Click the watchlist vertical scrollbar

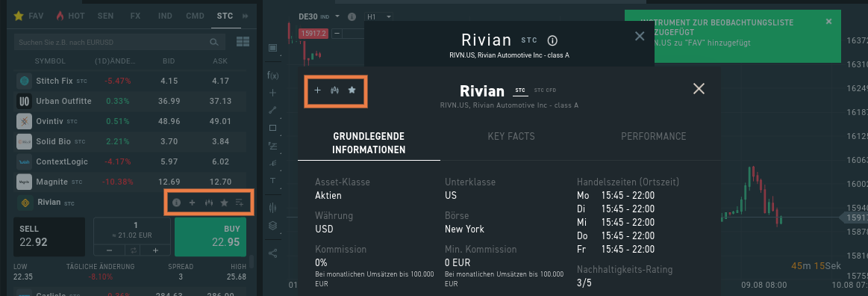click(x=252, y=261)
